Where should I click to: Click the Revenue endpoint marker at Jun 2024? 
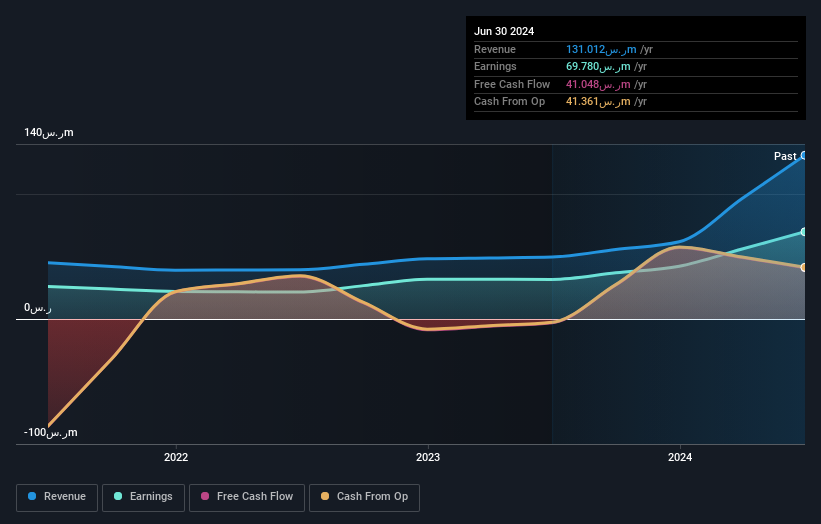(804, 155)
